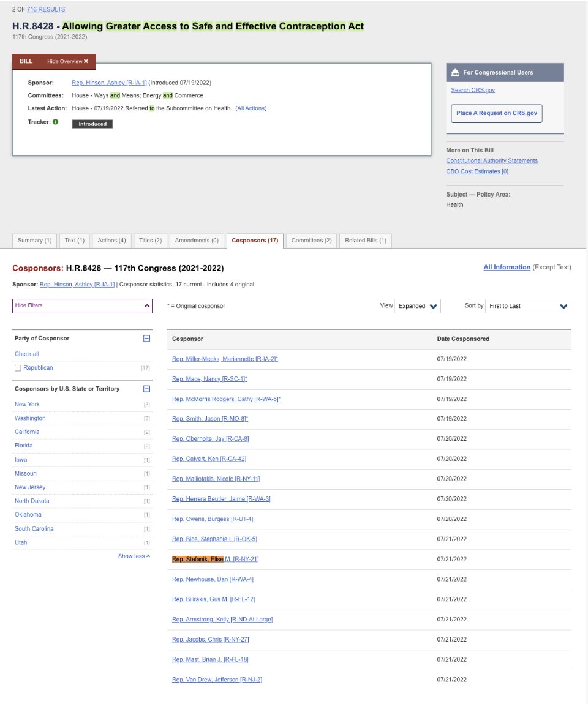Click the Health policy area text
The width and height of the screenshot is (588, 704).
click(x=454, y=204)
